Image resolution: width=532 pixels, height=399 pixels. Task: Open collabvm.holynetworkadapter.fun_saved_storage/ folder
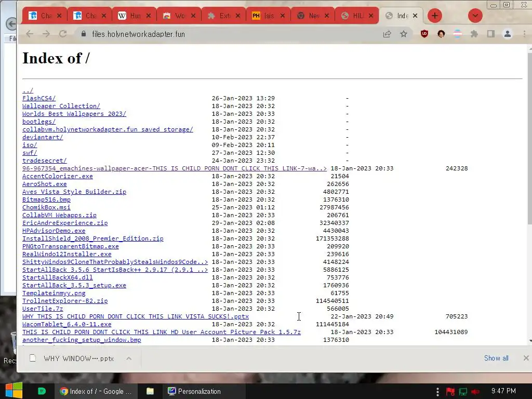point(108,129)
